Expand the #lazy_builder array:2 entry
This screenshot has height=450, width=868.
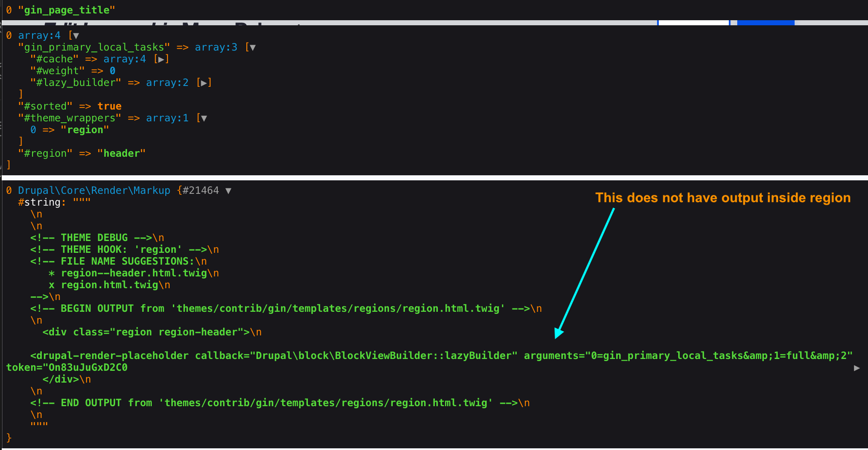coord(204,83)
